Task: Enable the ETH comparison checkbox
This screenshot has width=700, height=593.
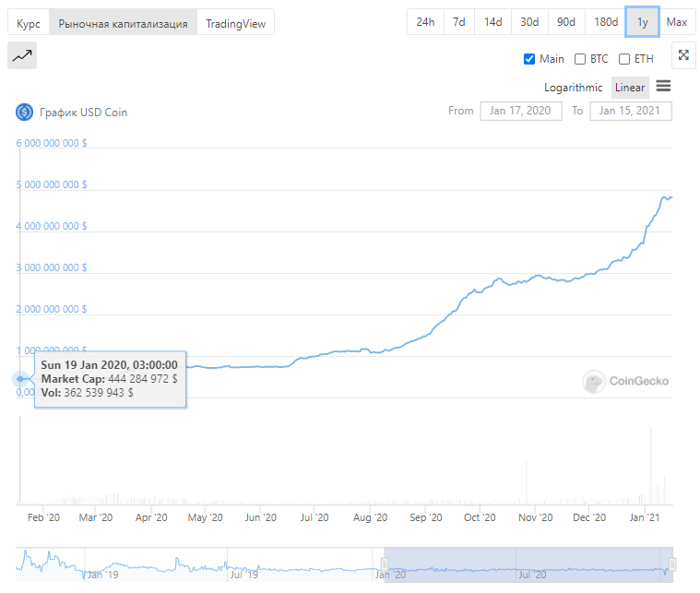Action: 624,59
